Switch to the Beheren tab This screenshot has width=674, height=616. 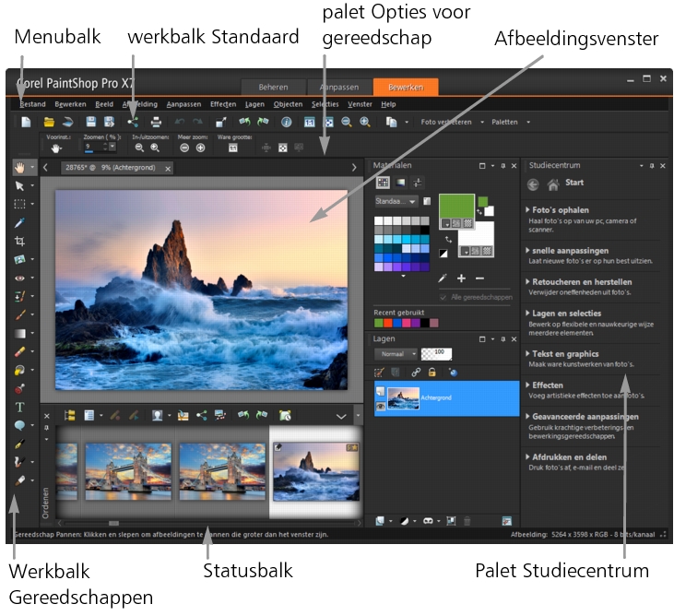[x=274, y=88]
